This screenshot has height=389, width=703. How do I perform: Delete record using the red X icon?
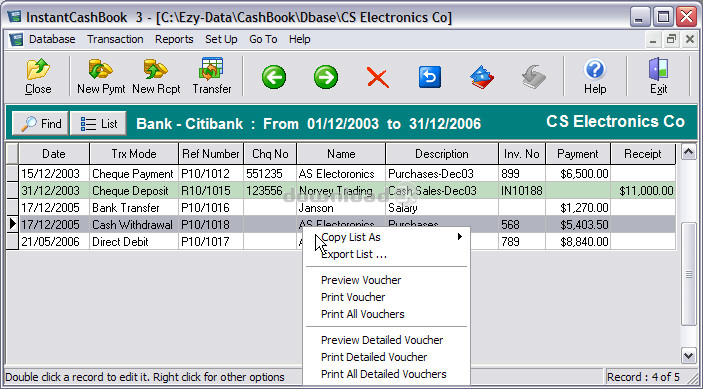coord(378,77)
